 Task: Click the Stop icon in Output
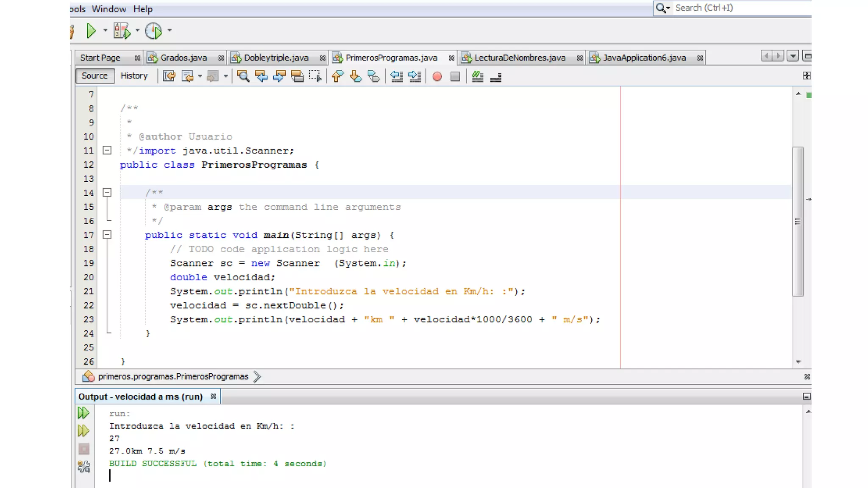click(x=84, y=449)
